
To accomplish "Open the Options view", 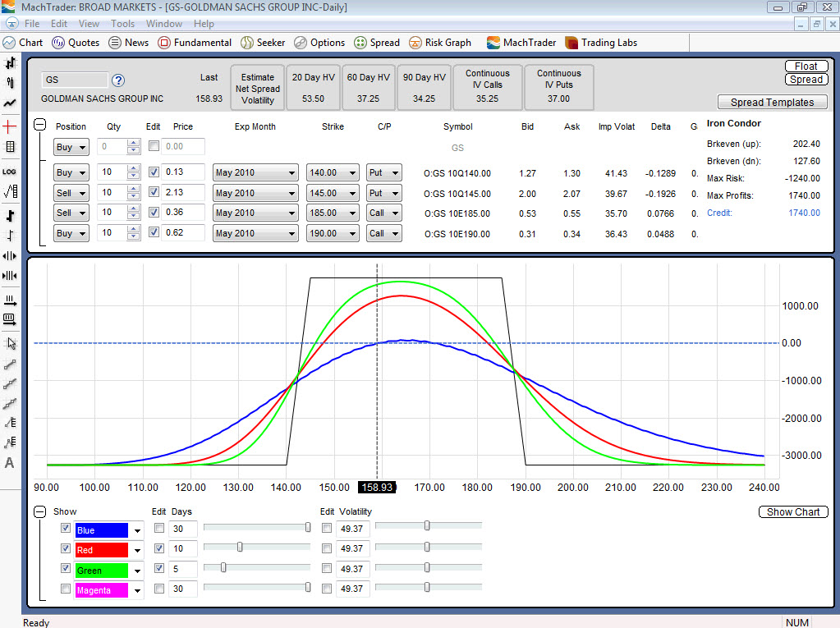I will 319,43.
